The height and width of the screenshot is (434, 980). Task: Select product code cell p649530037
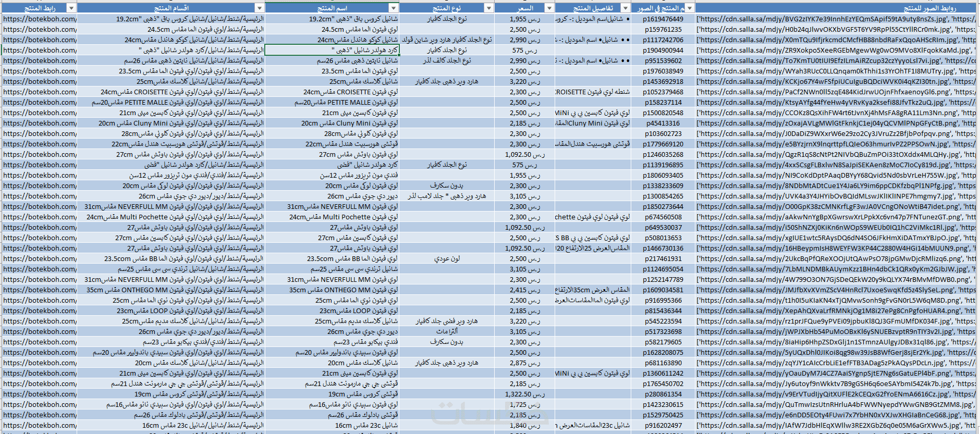[x=663, y=227]
